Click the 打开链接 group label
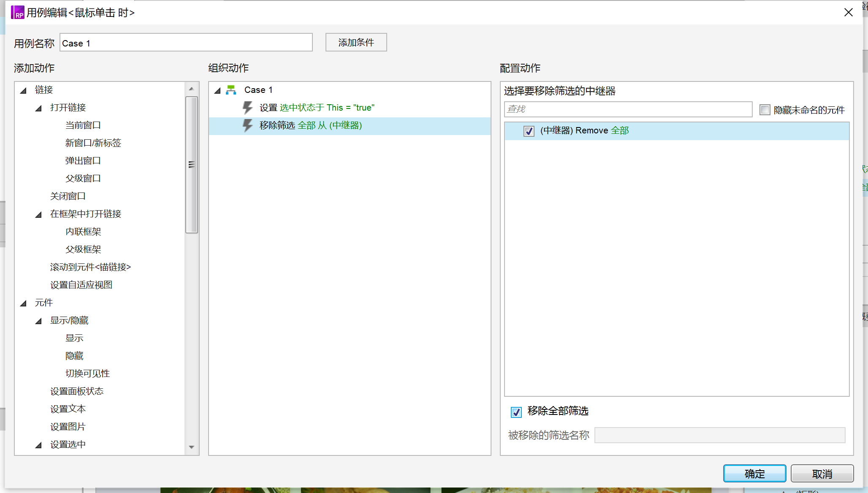Screen dimensions: 868x493 pyautogui.click(x=68, y=108)
